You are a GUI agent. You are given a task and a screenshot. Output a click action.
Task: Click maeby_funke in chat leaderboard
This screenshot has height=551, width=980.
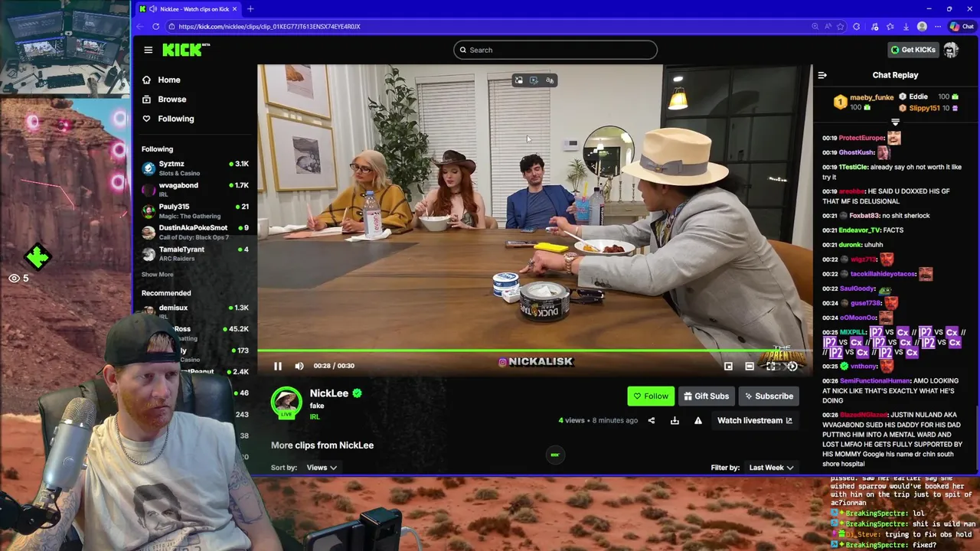[871, 97]
